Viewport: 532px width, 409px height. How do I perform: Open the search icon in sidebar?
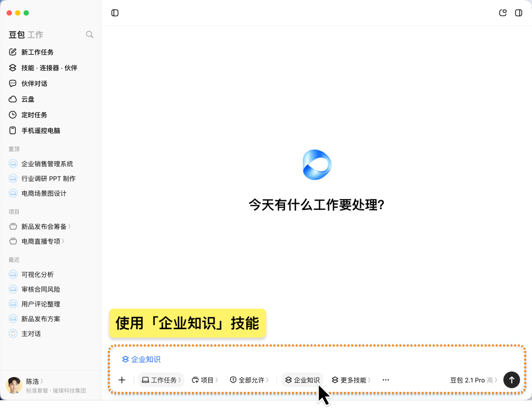(90, 34)
